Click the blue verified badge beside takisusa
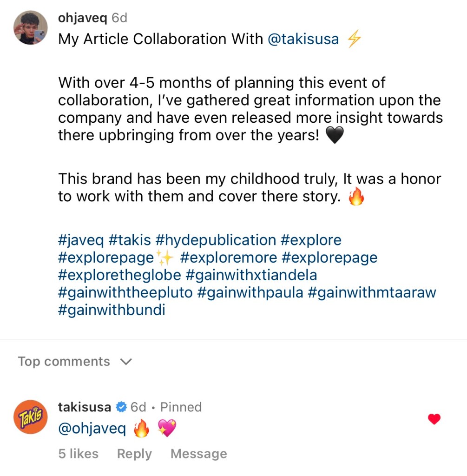Screen dimensions: 467x476 point(121,407)
